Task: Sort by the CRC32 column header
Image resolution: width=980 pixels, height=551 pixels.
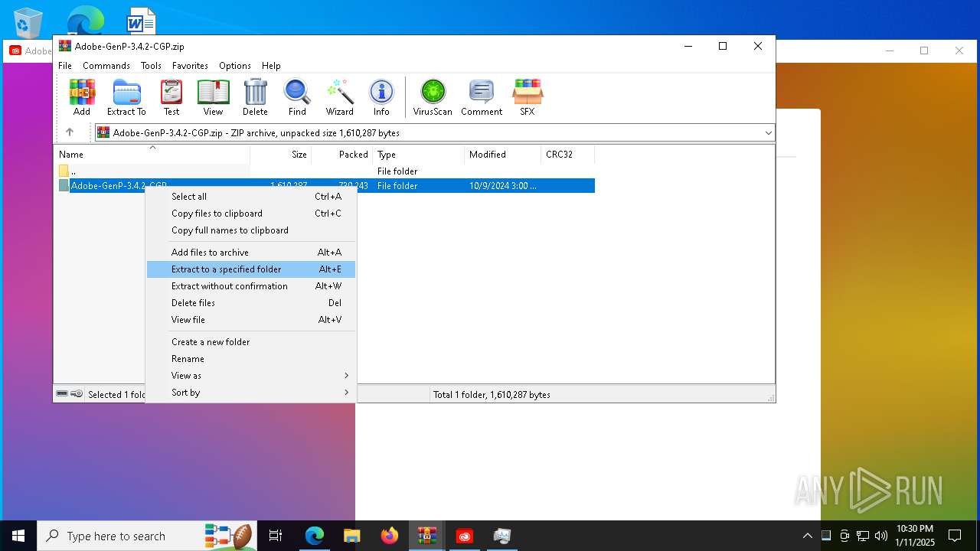Action: point(567,155)
